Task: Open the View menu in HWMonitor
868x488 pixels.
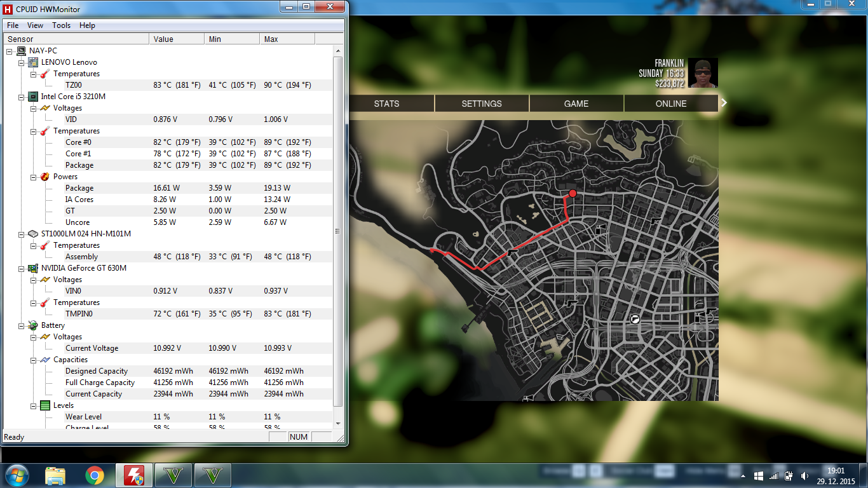Action: pos(36,25)
